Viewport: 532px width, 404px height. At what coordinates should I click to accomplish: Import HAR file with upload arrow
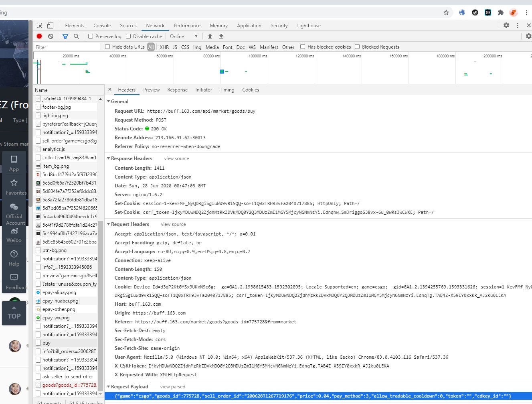click(210, 36)
